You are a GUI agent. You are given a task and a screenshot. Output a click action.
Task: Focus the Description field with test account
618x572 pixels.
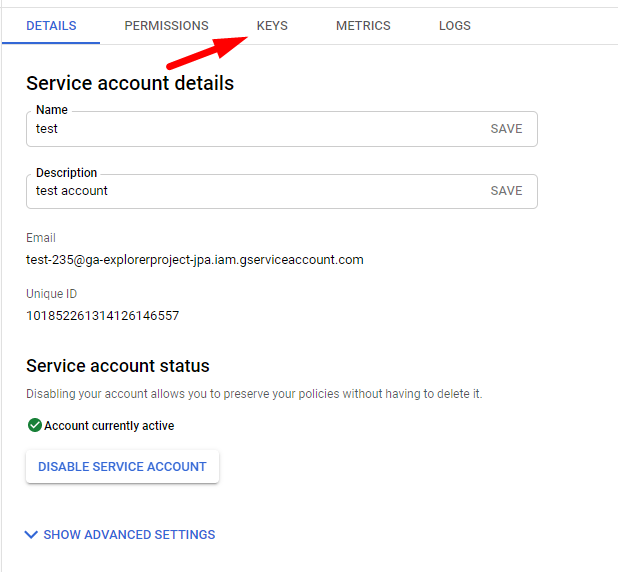250,191
